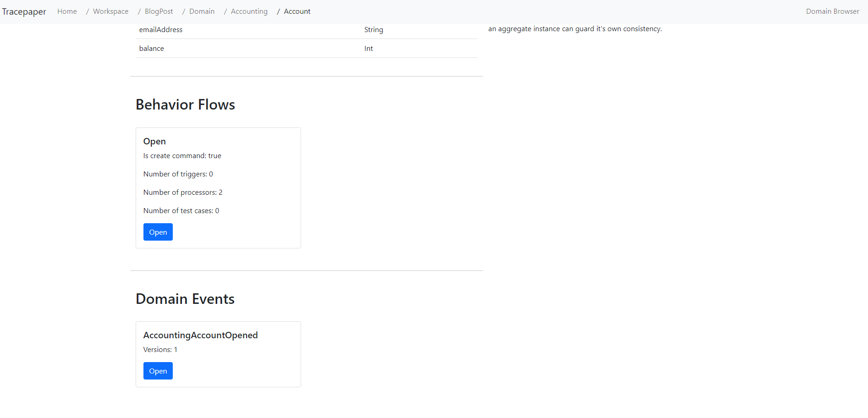Click the Versions count text
This screenshot has height=418, width=868.
tap(160, 349)
